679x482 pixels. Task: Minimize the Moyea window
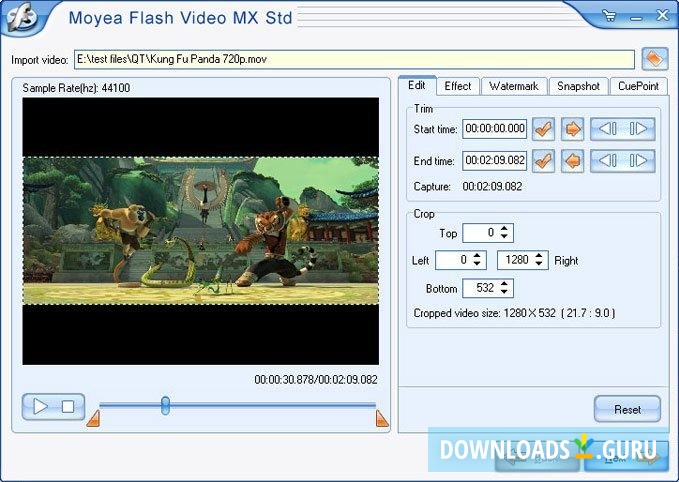(636, 17)
